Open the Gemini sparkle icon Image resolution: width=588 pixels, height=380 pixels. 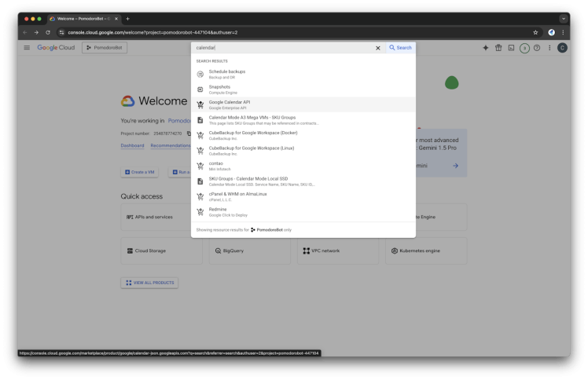(485, 48)
